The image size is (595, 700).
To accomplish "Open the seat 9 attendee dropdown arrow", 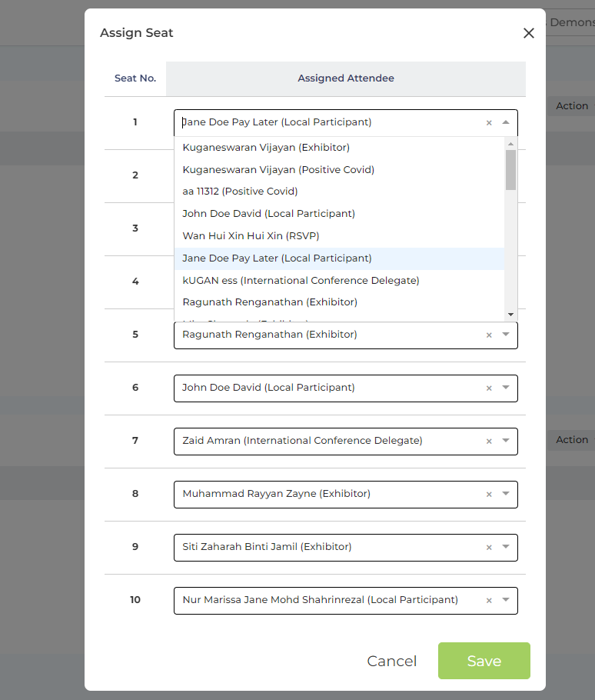I will click(x=505, y=547).
